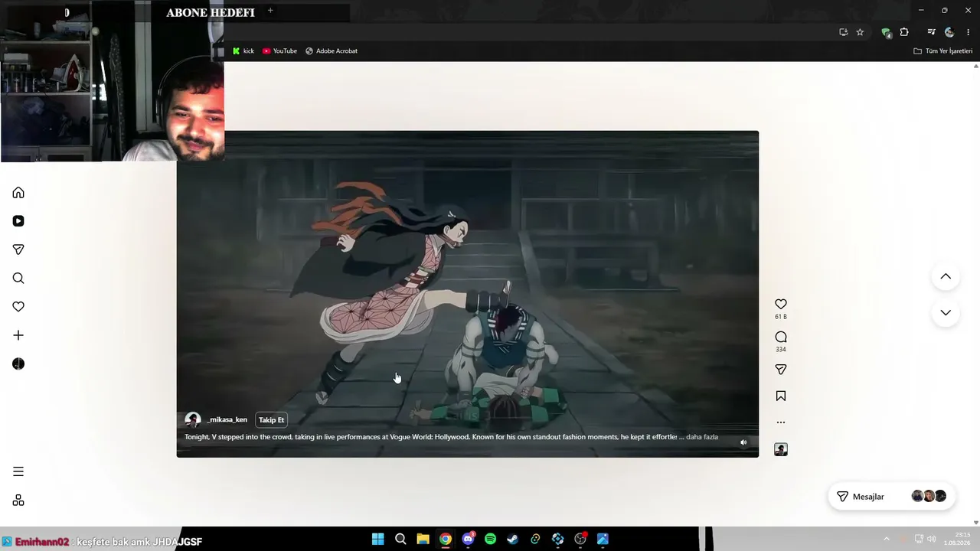The width and height of the screenshot is (980, 551).
Task: Expand the caption with daha fazla
Action: (x=702, y=437)
